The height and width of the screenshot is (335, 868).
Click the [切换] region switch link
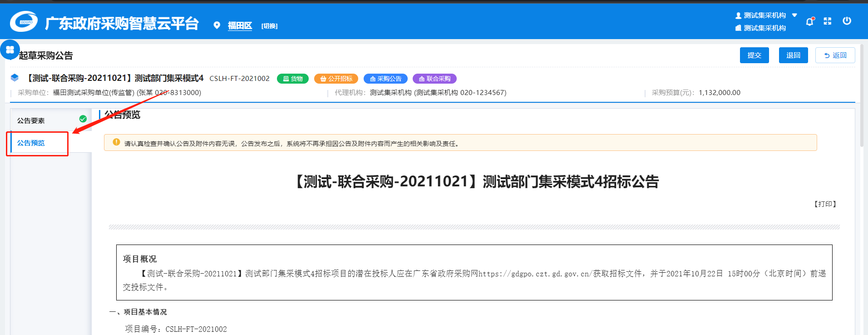(269, 26)
